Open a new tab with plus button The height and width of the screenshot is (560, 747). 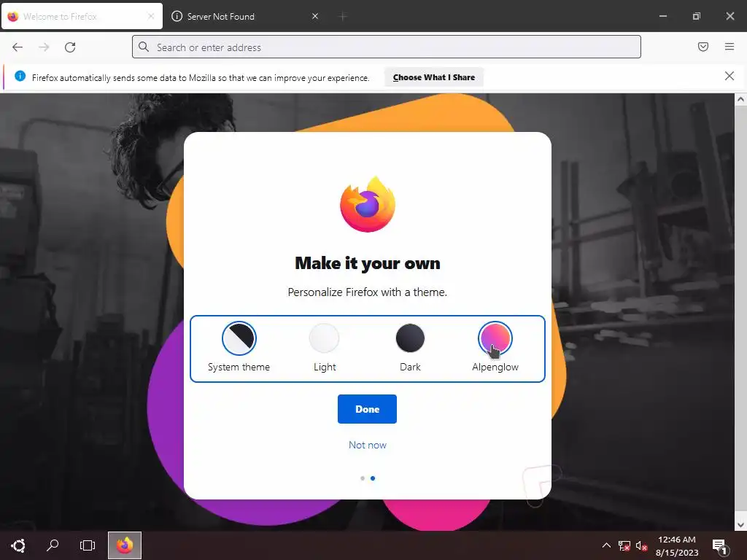coord(343,17)
